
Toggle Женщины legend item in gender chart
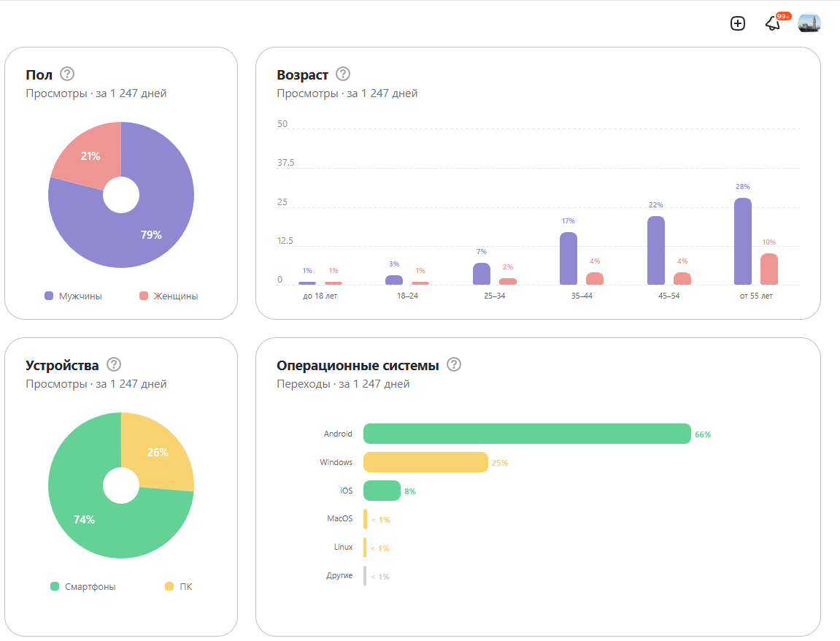[x=169, y=296]
